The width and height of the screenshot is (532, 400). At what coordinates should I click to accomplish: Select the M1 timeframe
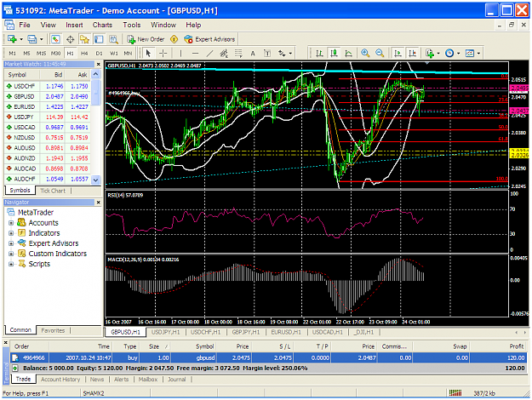[x=12, y=54]
